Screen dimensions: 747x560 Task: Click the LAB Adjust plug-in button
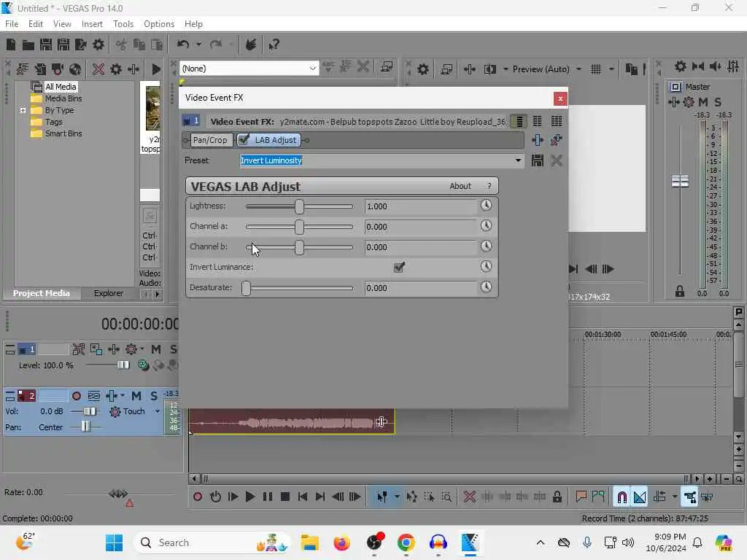pos(275,140)
